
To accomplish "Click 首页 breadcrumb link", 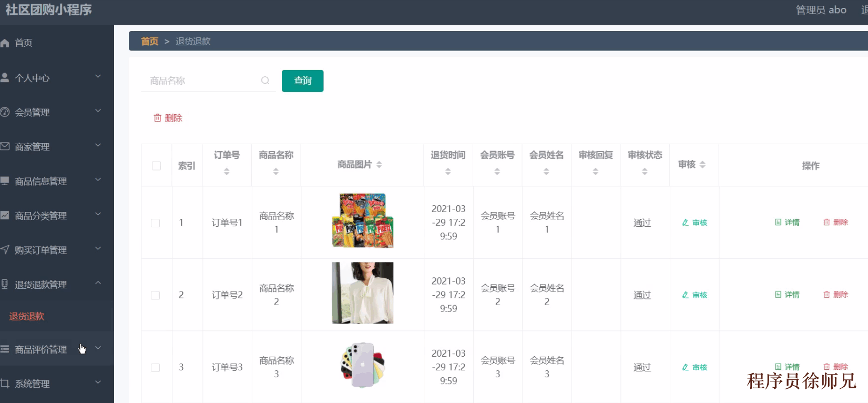I will pyautogui.click(x=149, y=41).
